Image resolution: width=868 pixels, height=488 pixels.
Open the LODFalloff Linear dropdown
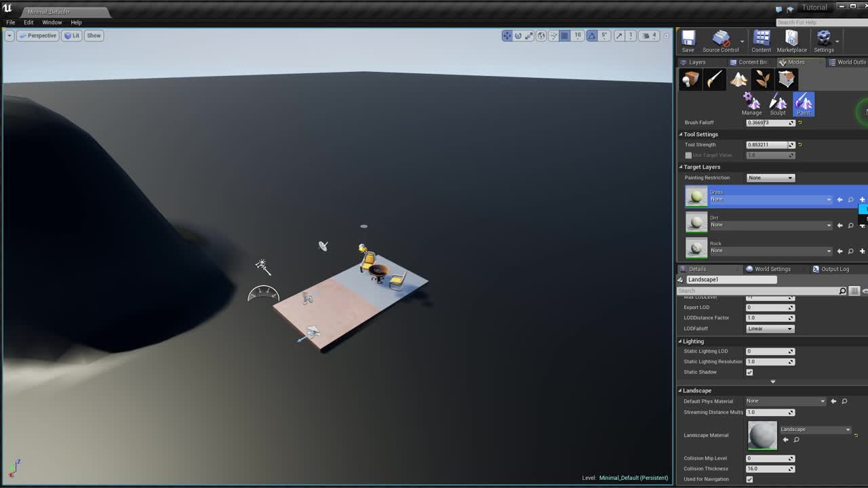click(x=770, y=329)
